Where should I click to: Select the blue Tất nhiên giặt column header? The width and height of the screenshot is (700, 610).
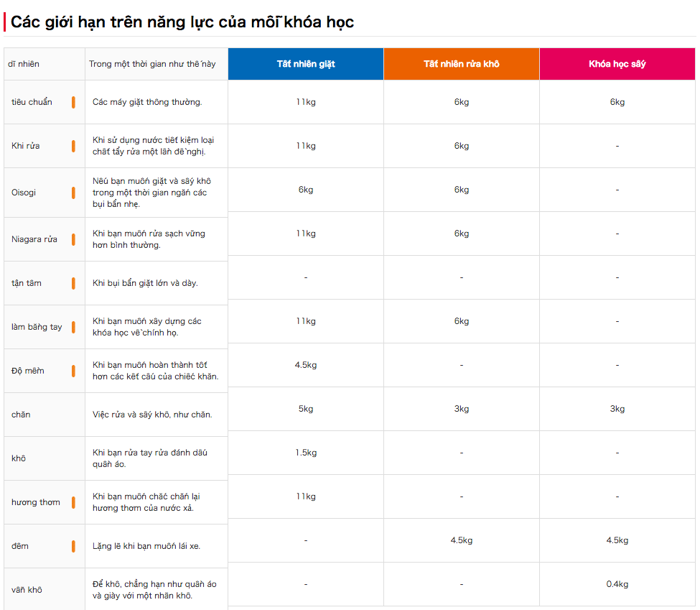point(306,64)
